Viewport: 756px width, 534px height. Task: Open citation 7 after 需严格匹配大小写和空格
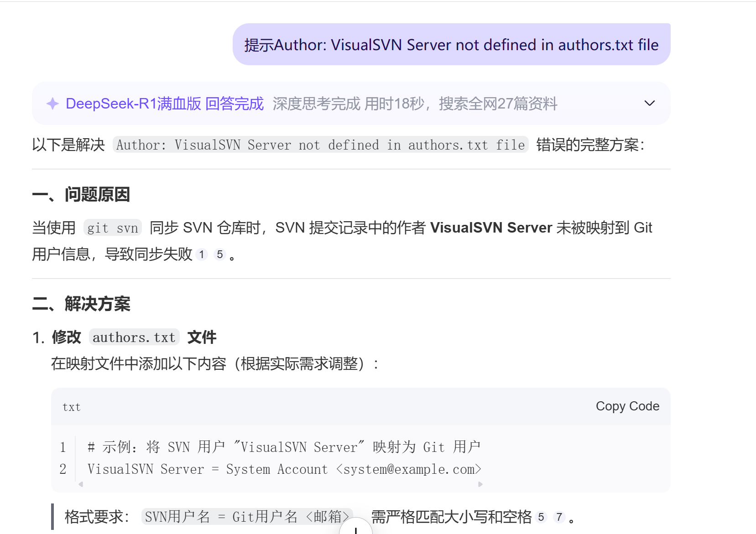pyautogui.click(x=559, y=517)
